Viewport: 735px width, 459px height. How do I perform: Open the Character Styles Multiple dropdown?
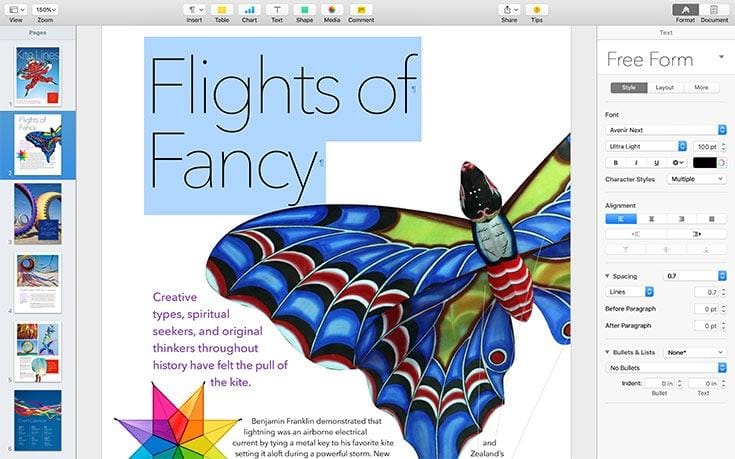tap(696, 179)
